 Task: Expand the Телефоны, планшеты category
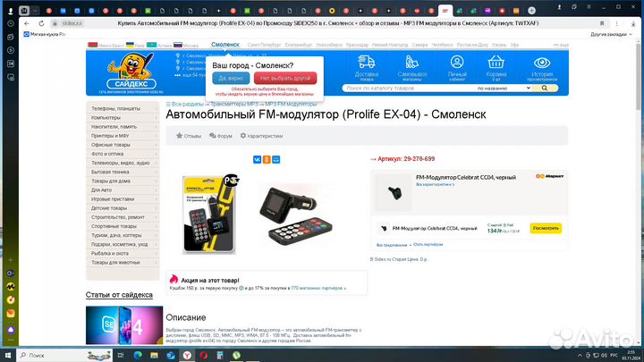point(123,108)
